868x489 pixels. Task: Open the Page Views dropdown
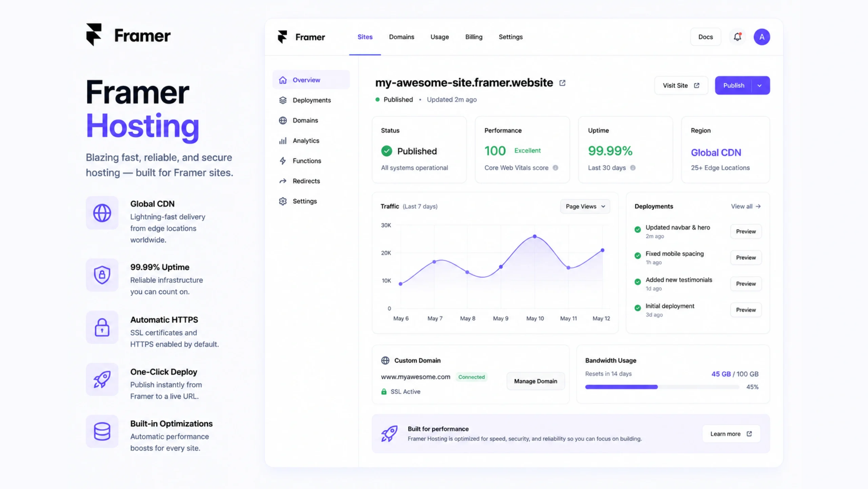coord(585,206)
